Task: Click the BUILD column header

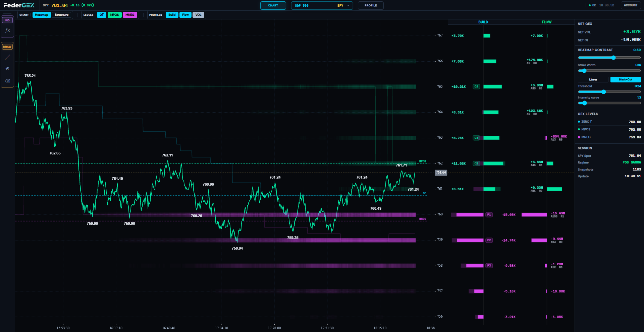Action: (x=483, y=22)
